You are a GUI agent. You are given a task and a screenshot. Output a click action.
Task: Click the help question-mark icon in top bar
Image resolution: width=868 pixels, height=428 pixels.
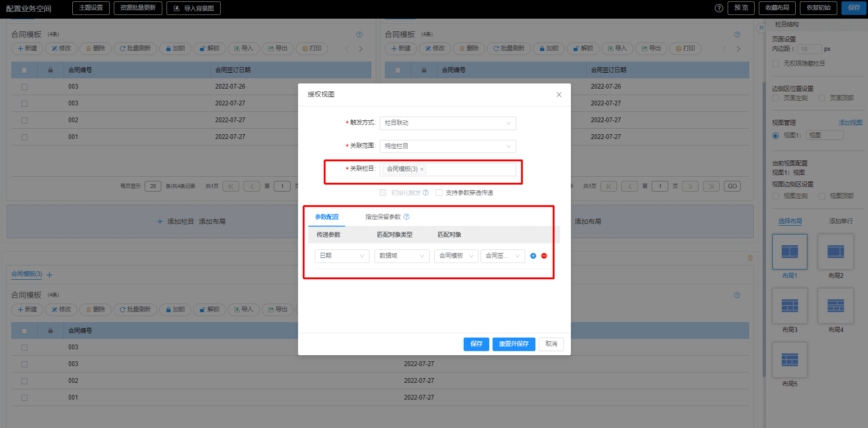pyautogui.click(x=719, y=8)
